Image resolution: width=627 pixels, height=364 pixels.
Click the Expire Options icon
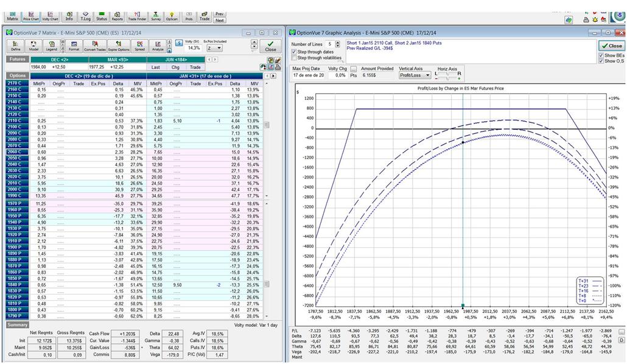pos(119,46)
